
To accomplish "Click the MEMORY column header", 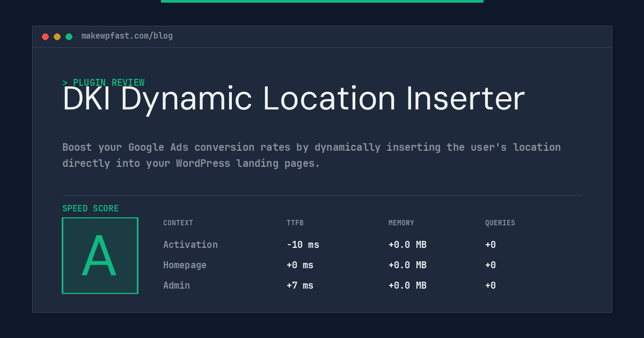I will tap(401, 223).
